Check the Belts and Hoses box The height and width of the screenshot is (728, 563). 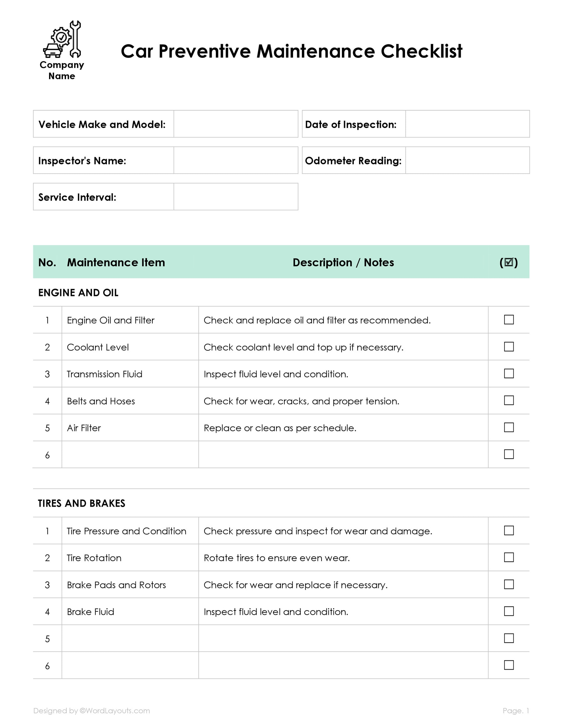coord(509,400)
